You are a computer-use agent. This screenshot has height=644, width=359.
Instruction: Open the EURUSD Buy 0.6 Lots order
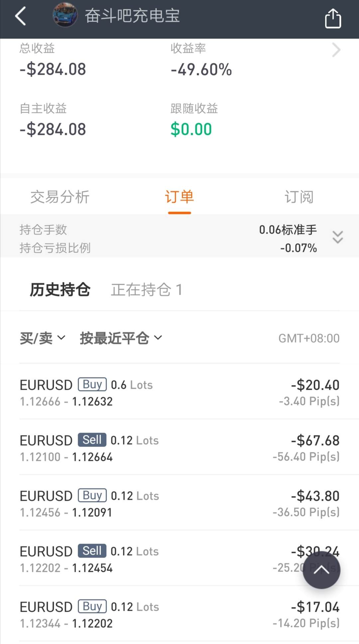tap(179, 392)
